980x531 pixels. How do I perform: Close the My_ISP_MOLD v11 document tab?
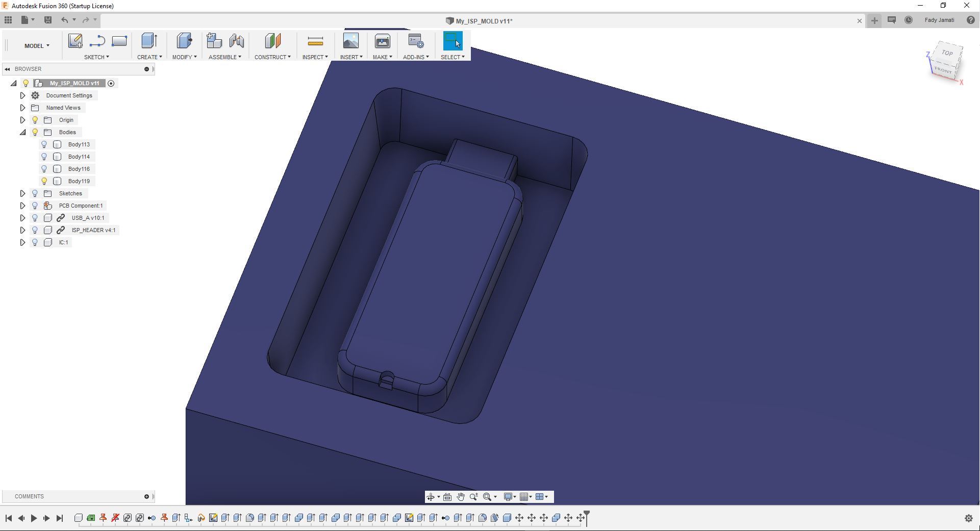[x=859, y=21]
